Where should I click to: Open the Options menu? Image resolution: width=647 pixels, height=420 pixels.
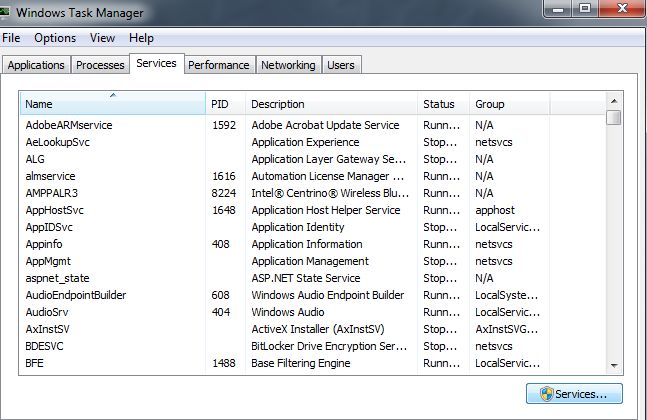[x=55, y=38]
